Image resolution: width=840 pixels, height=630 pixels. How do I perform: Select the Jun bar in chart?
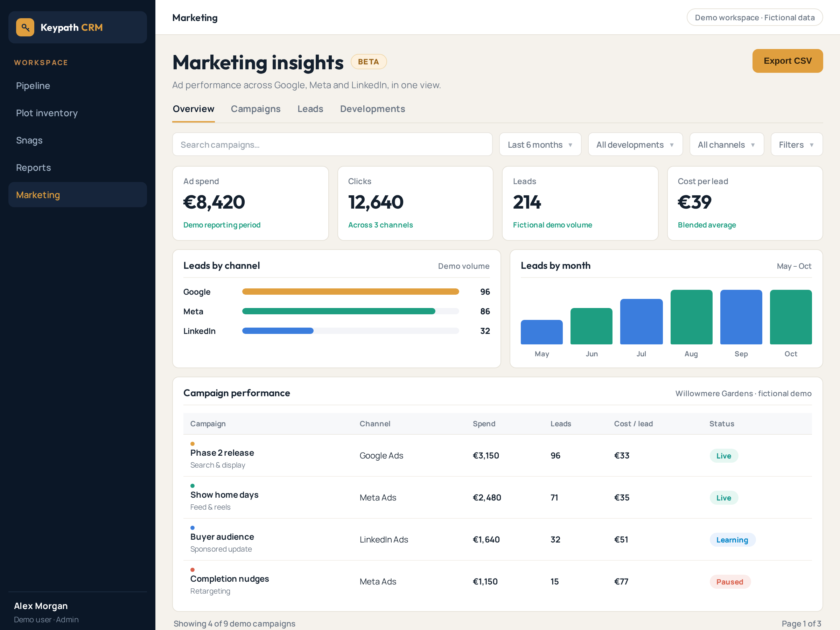(x=591, y=326)
